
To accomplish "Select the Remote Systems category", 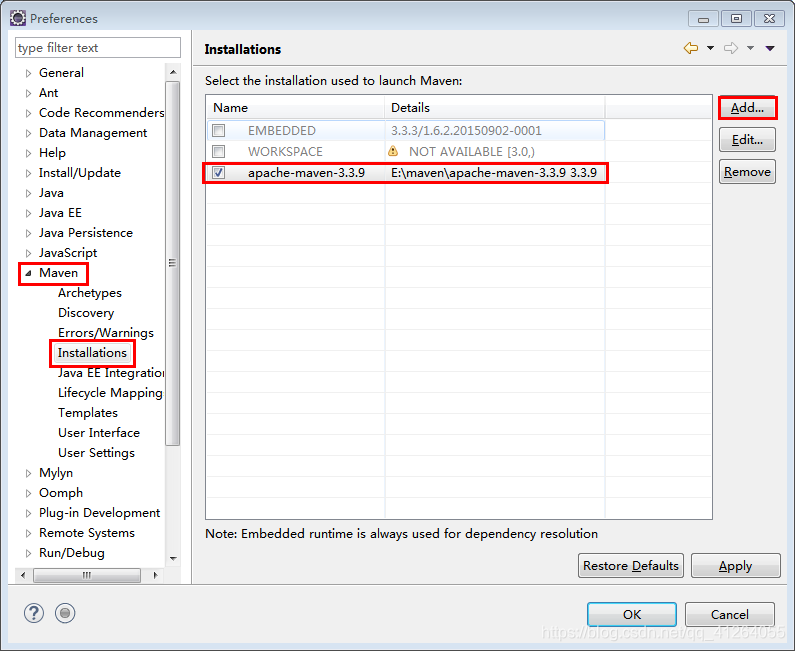I will pos(87,533).
